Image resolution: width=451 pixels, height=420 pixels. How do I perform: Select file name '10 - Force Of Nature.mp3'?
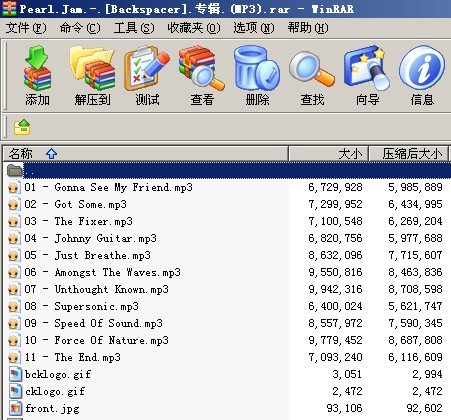96,340
